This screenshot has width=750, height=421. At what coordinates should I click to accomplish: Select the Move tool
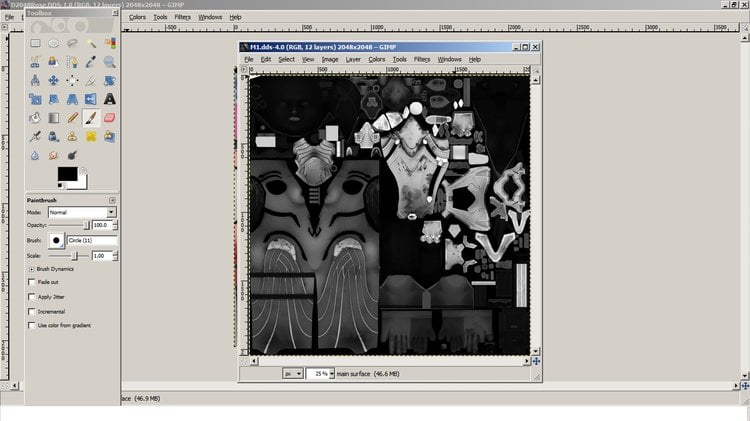click(x=54, y=81)
